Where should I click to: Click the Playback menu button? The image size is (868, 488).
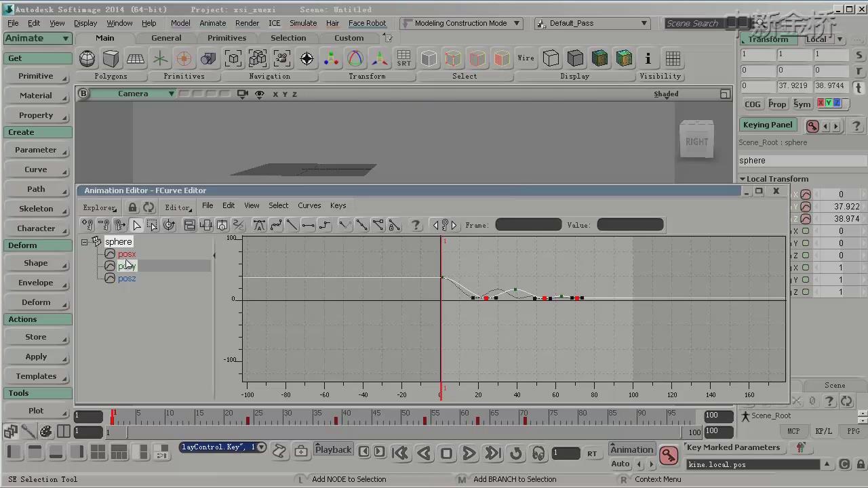(333, 450)
